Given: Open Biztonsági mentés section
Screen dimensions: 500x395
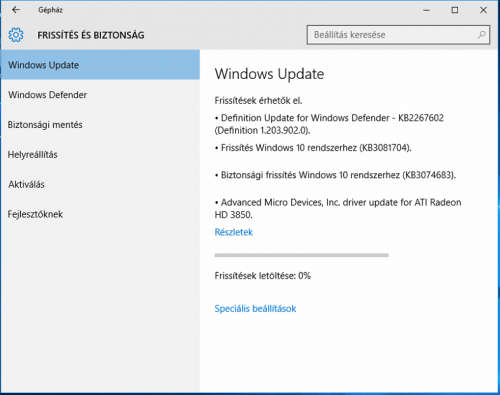Looking at the screenshot, I should (x=100, y=125).
